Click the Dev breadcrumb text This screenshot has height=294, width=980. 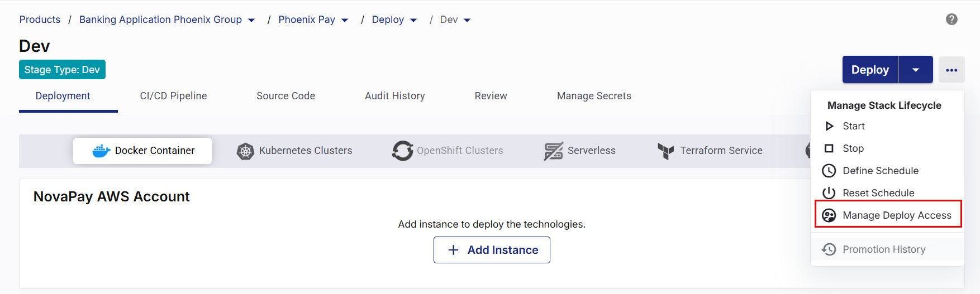tap(449, 20)
